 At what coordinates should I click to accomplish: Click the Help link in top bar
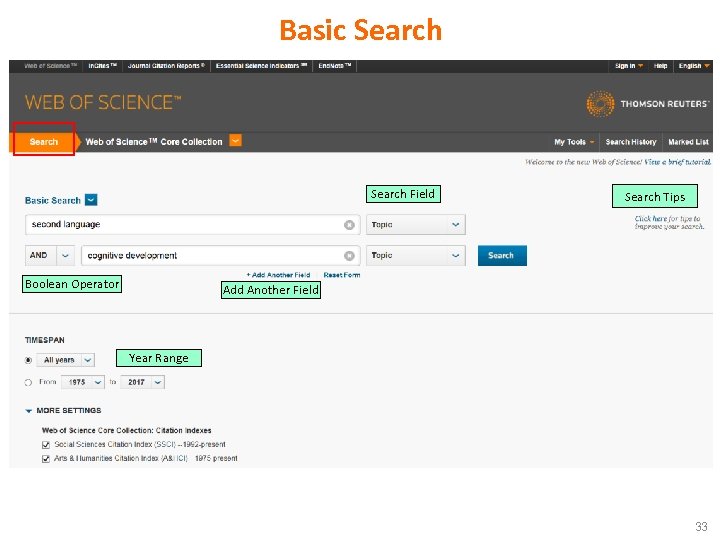(660, 66)
